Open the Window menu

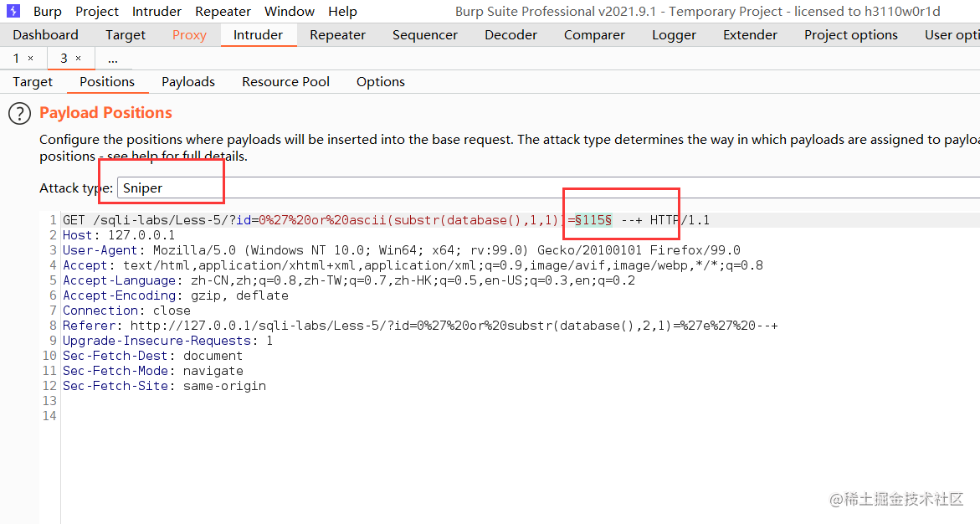pos(290,11)
